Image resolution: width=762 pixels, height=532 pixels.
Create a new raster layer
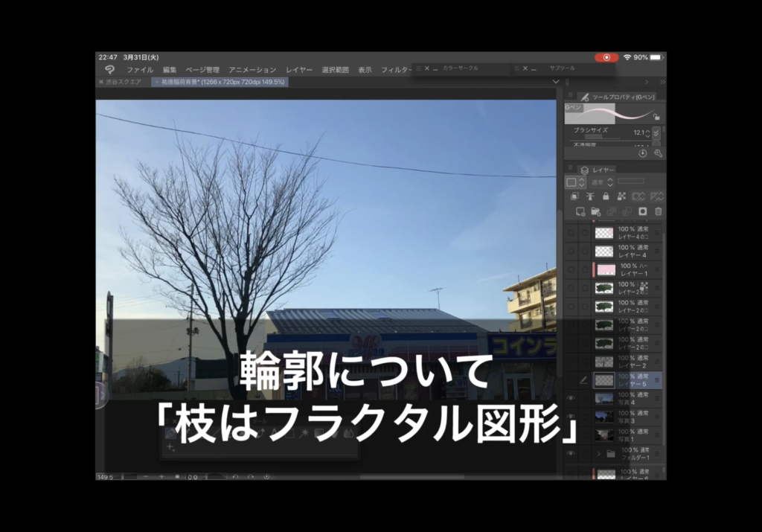click(580, 211)
